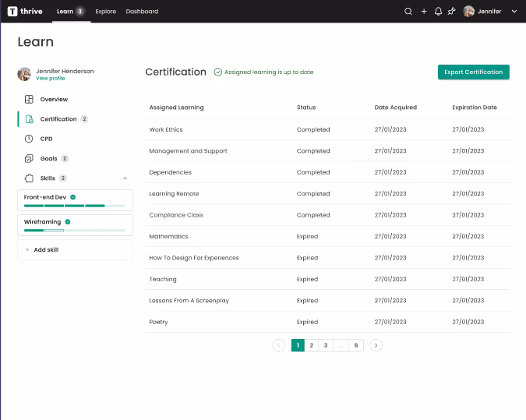Click the Overview sidebar icon

coord(29,100)
